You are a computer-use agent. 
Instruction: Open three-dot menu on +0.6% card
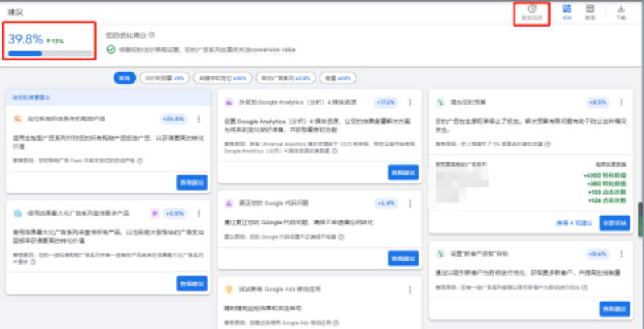click(x=621, y=254)
